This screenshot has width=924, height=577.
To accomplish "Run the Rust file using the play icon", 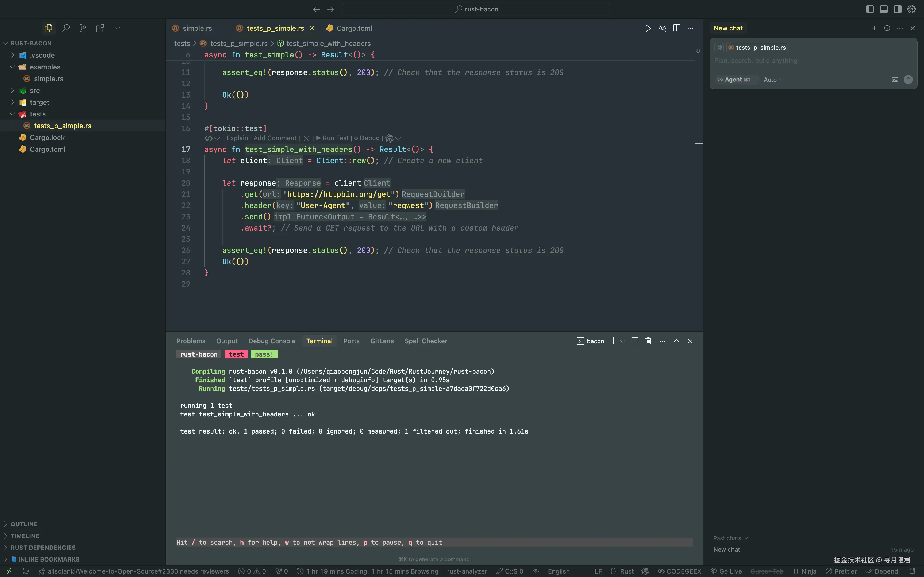I will [648, 28].
